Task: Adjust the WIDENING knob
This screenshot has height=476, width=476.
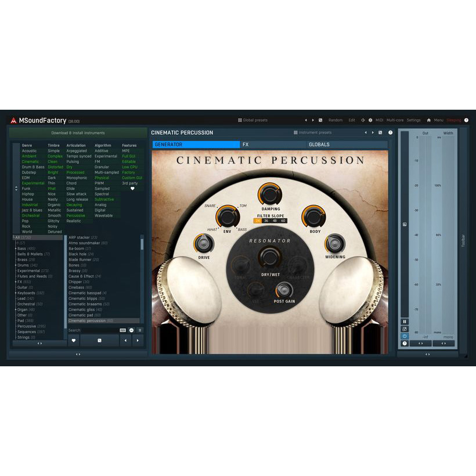Action: 334,243
